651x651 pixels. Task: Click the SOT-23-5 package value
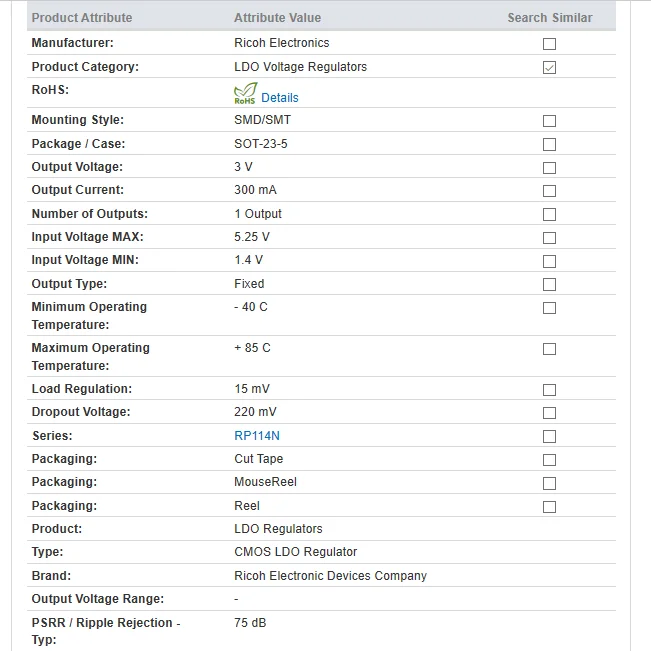pyautogui.click(x=261, y=144)
